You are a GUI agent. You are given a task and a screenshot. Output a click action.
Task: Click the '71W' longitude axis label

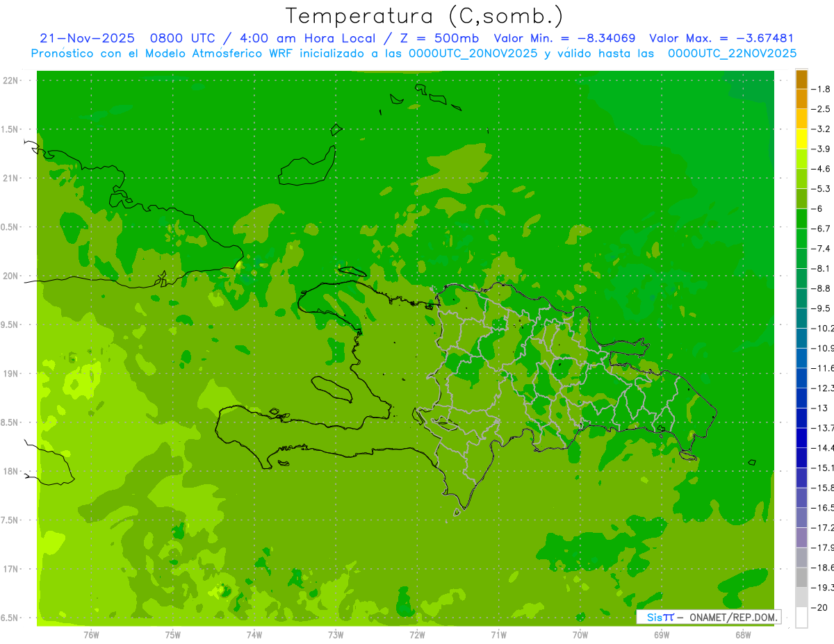coord(498,634)
